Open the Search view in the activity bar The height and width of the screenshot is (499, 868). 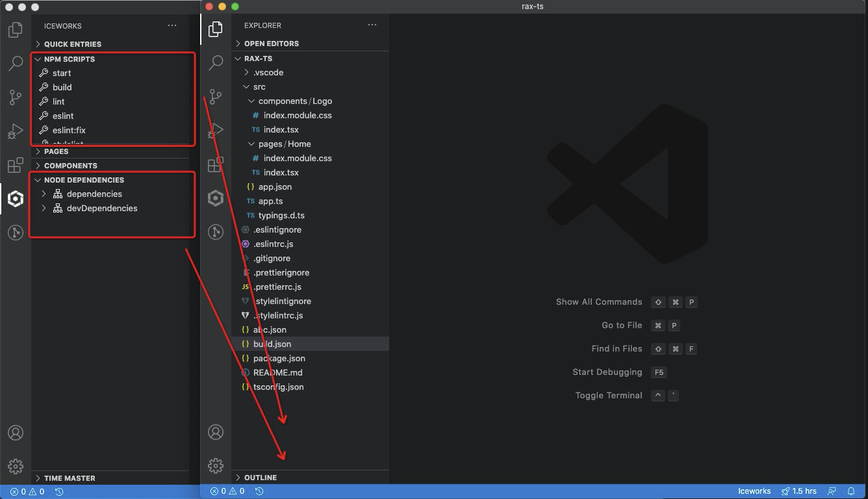[216, 63]
